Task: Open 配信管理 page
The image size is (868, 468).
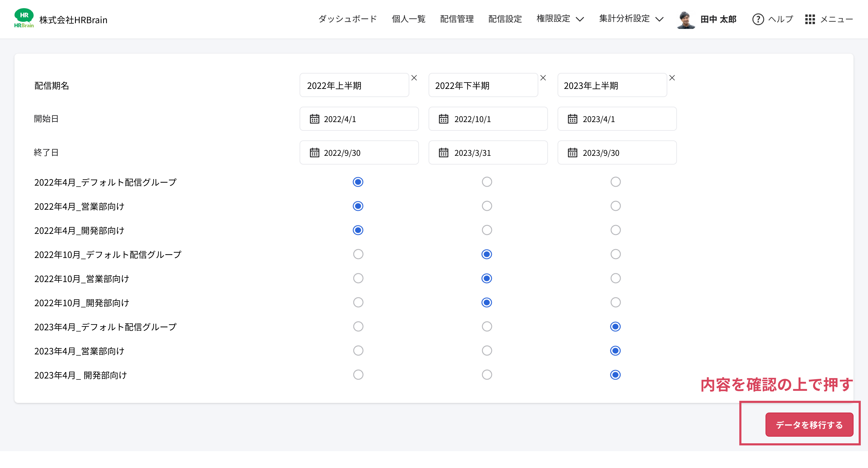Action: tap(457, 19)
